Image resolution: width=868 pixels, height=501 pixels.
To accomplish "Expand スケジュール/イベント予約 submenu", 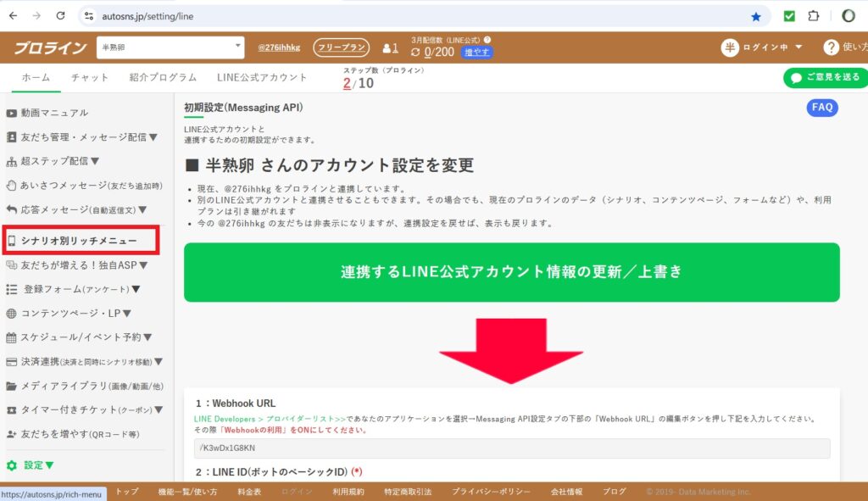I will point(147,337).
